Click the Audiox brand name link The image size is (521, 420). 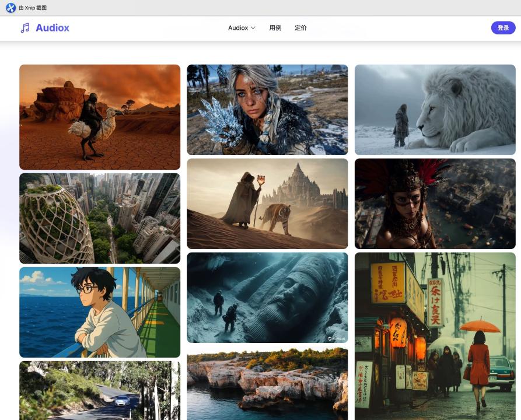click(x=53, y=28)
